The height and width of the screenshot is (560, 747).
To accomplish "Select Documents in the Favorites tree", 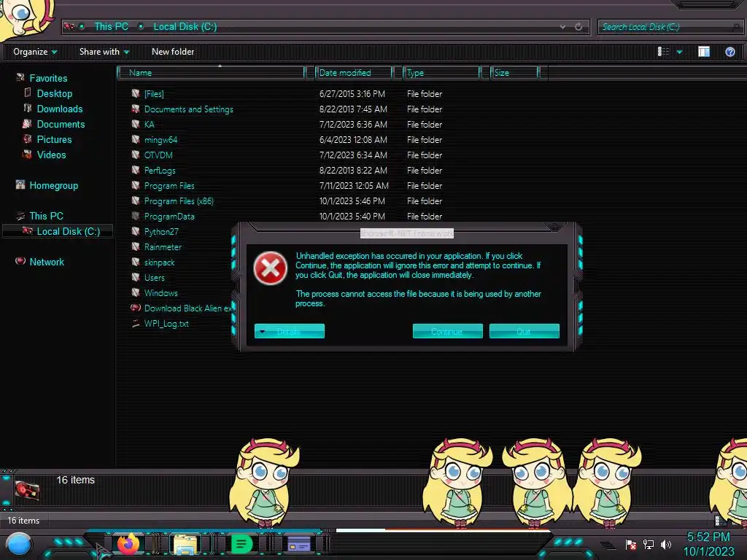I will point(61,124).
